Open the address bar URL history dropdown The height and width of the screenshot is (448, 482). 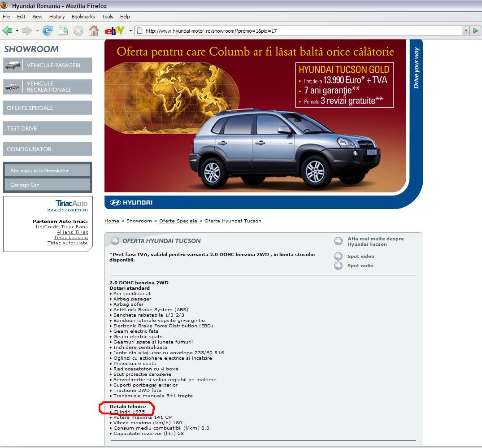[465, 30]
